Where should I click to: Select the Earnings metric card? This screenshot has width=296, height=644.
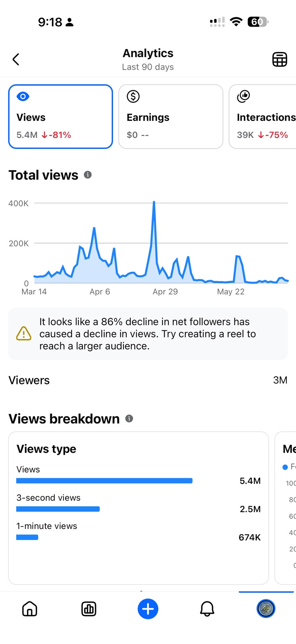171,116
